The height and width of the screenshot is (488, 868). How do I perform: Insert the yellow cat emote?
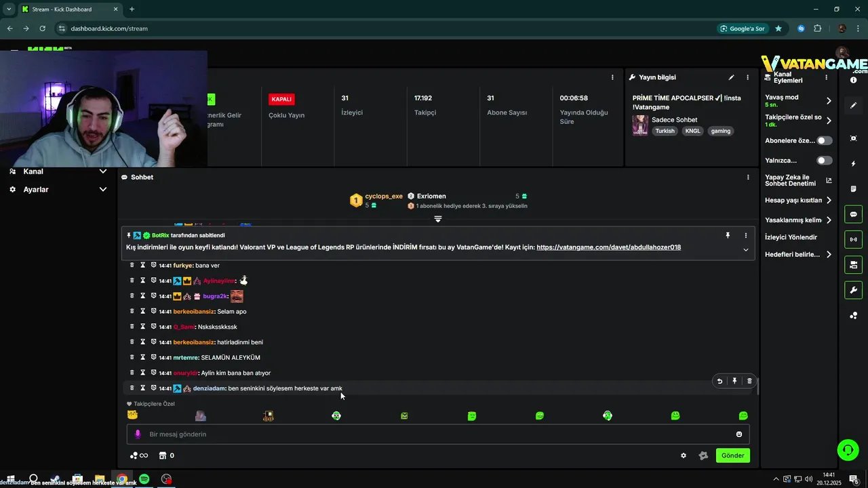click(x=133, y=415)
